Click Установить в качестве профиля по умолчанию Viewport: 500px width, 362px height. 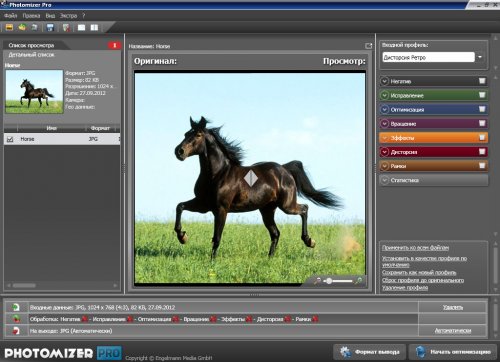[x=424, y=261]
